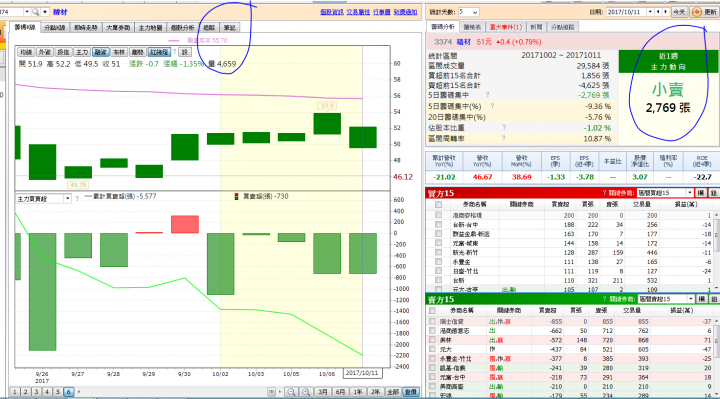Check the 台新-台中 buyer row checkbox
Image resolution: width=720 pixels, height=399 pixels.
439,225
